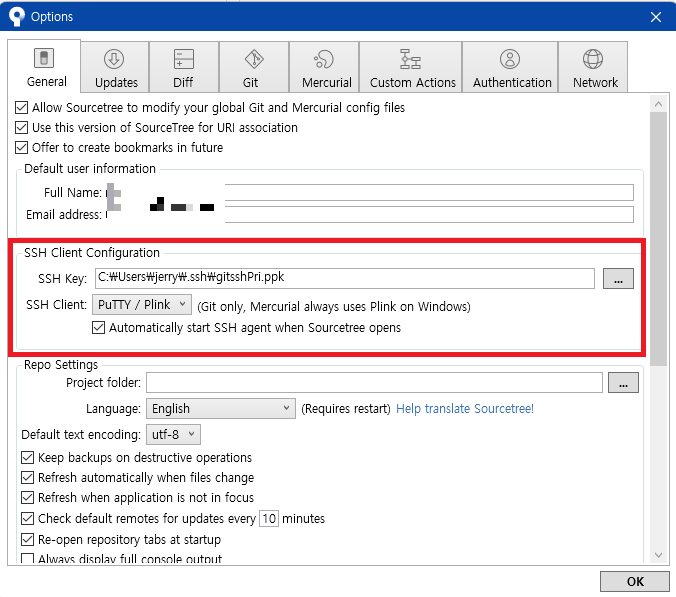Uncheck Refresh when application is not in focus
676x597 pixels.
28,497
